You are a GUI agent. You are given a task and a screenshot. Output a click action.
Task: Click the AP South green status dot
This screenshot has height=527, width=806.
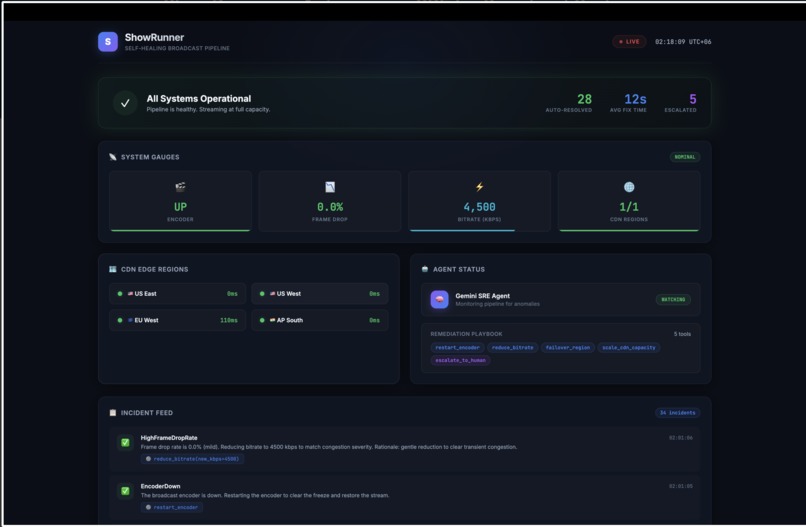click(x=262, y=320)
